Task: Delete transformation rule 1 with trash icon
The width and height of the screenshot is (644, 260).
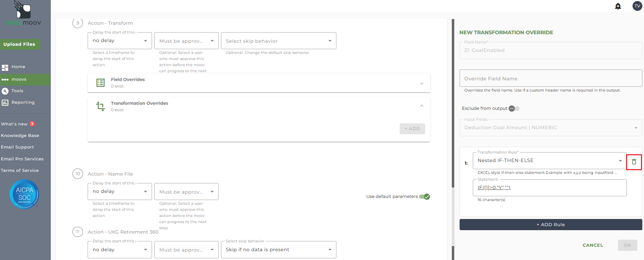Action: point(634,162)
